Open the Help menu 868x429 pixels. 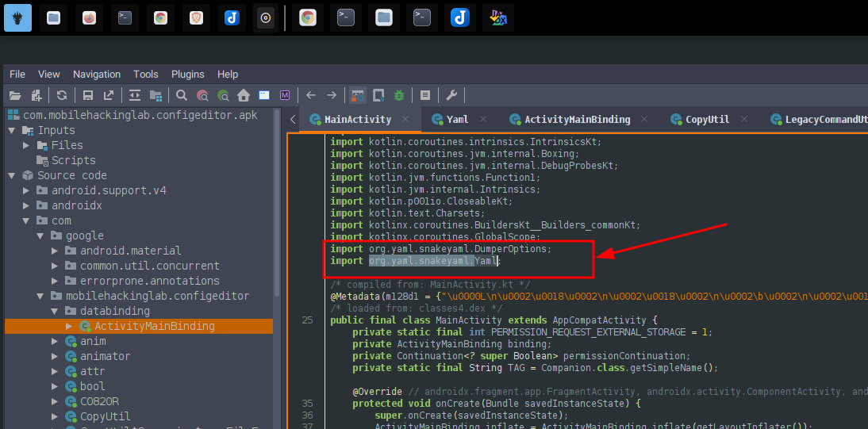pyautogui.click(x=228, y=75)
